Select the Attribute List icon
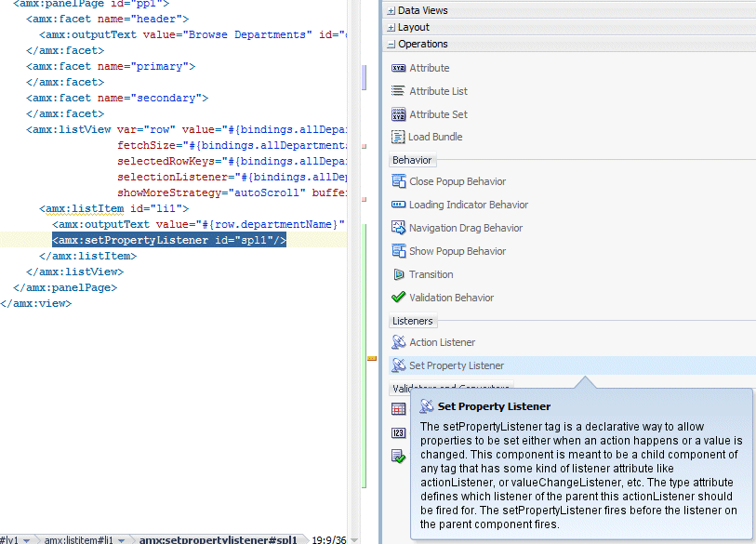 (x=398, y=91)
